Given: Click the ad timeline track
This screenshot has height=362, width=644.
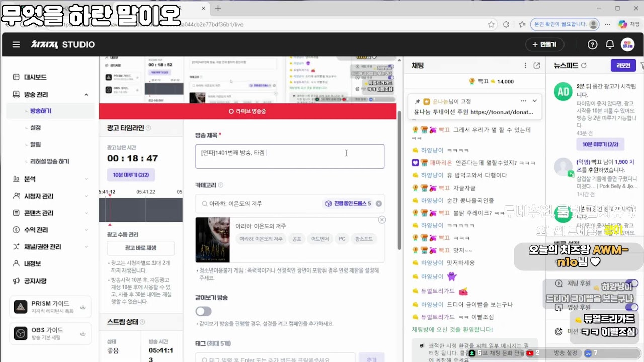Looking at the screenshot, I should pos(140,209).
